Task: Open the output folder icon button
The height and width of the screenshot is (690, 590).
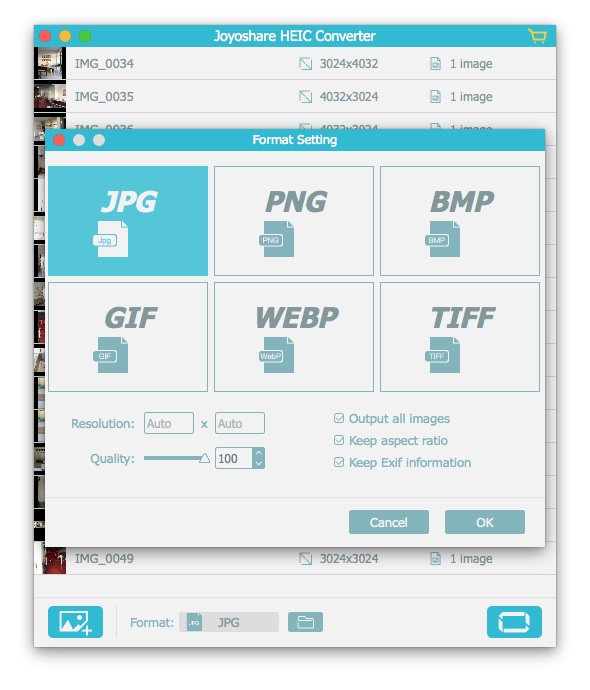Action: click(x=305, y=622)
